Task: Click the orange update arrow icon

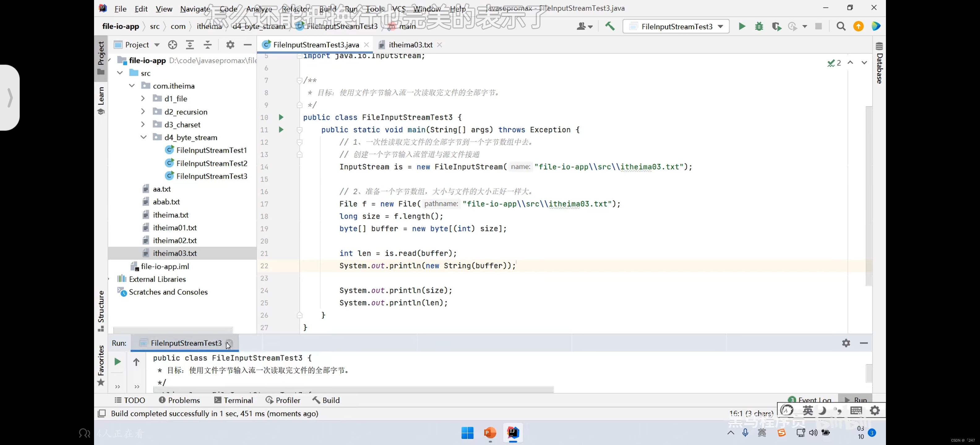Action: (x=858, y=26)
